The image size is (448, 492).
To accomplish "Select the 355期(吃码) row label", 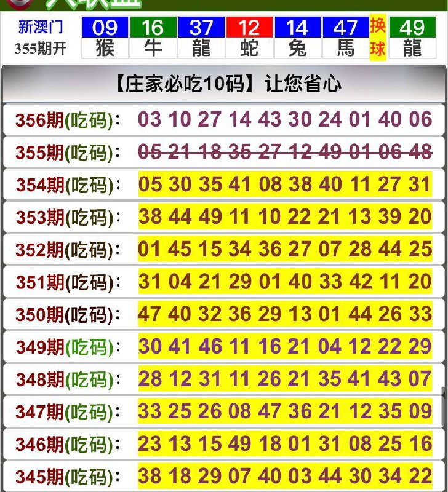I will (x=68, y=153).
